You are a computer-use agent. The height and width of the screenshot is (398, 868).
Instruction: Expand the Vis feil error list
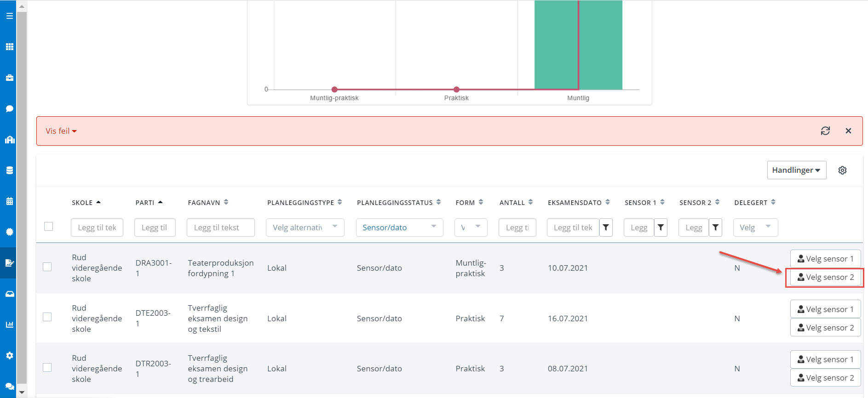pyautogui.click(x=61, y=131)
